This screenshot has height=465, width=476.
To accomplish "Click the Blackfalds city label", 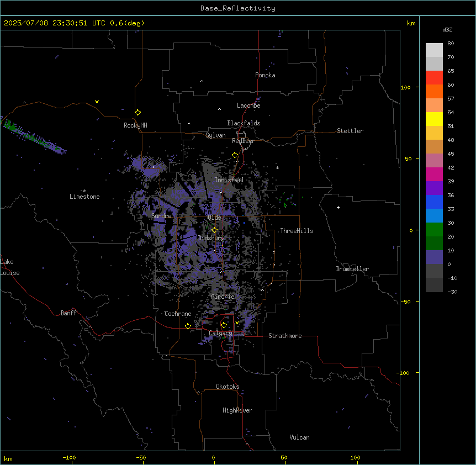I will (244, 123).
